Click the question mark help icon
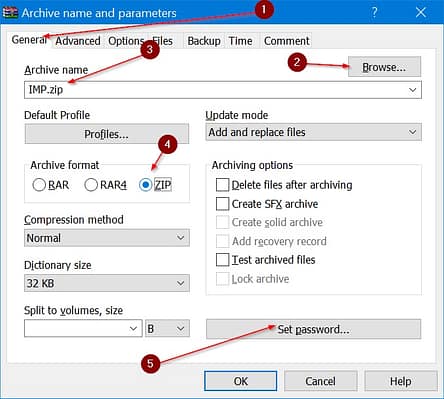 [374, 13]
